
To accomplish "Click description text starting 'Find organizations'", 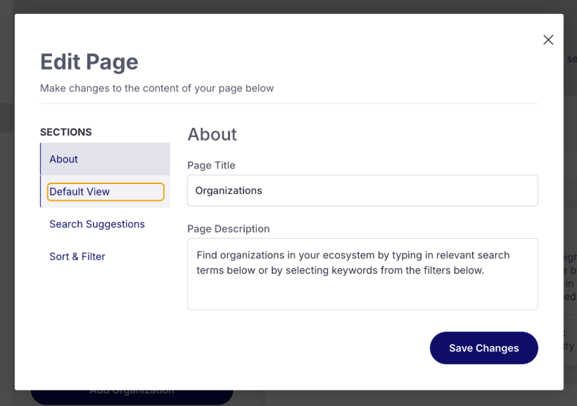I will 353,263.
